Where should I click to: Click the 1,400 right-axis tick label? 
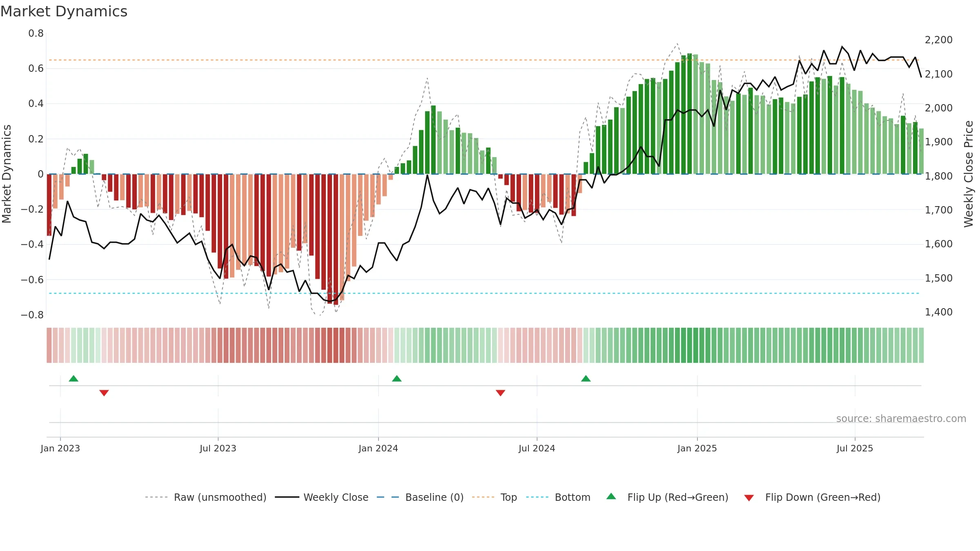pyautogui.click(x=938, y=312)
